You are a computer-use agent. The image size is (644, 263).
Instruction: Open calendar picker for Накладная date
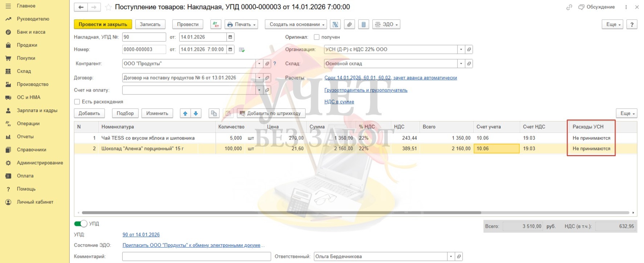[x=230, y=37]
